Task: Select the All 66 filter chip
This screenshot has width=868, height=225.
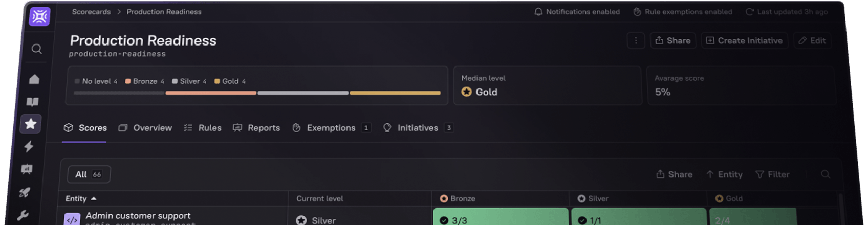Action: point(89,174)
